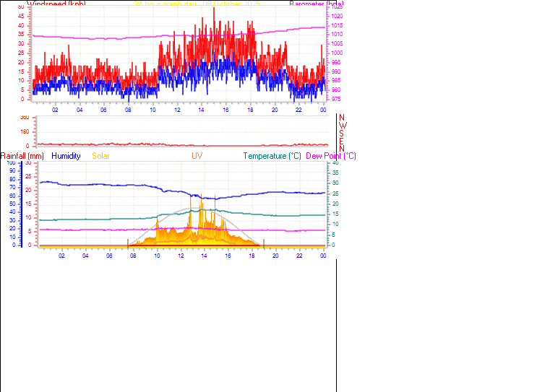
Task: Click the Humidity legend label
Action: point(66,156)
